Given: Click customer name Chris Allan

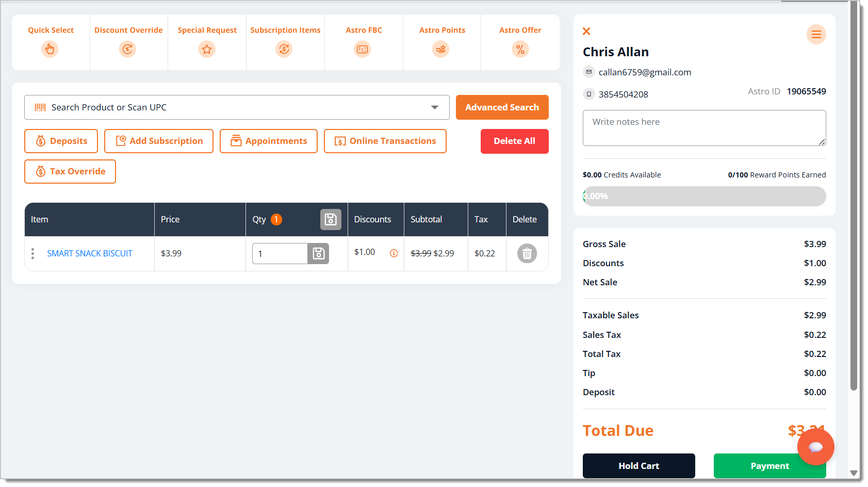Looking at the screenshot, I should click(616, 52).
